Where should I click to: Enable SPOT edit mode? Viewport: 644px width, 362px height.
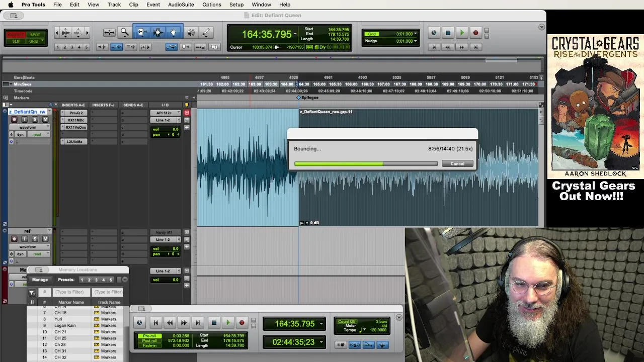coord(35,35)
